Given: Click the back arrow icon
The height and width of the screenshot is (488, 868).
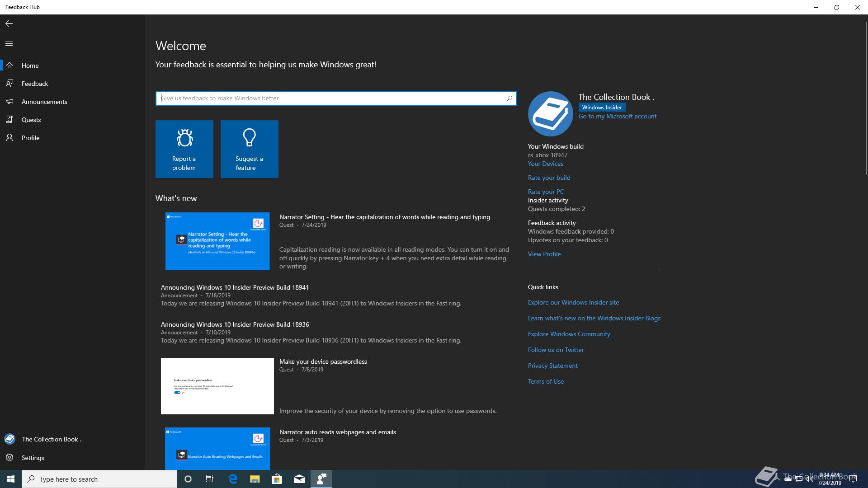Looking at the screenshot, I should click(x=9, y=23).
